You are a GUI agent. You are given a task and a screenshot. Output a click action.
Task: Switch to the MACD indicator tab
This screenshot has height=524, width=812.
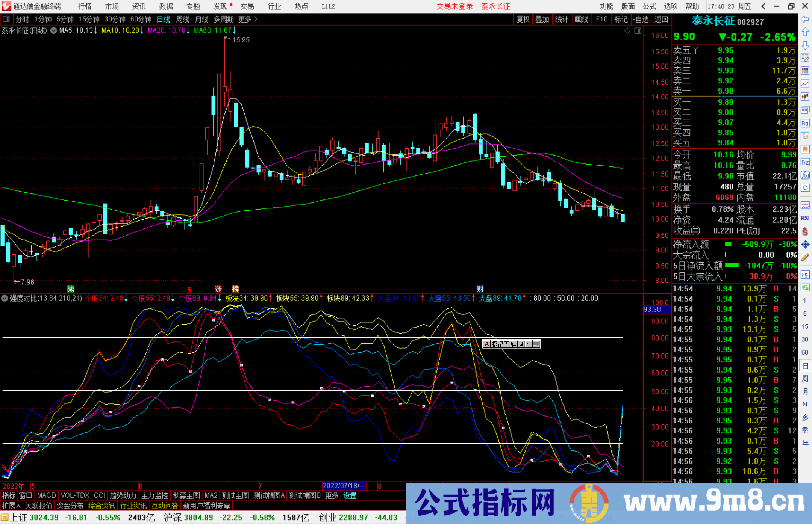[x=46, y=495]
